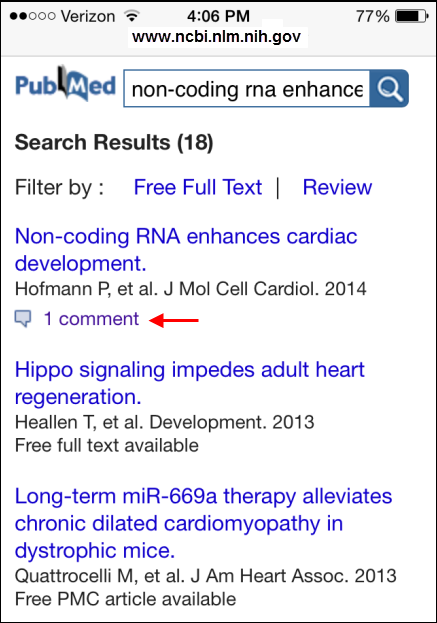Open 'Non-coding RNA enhances cardiac development' article

186,250
